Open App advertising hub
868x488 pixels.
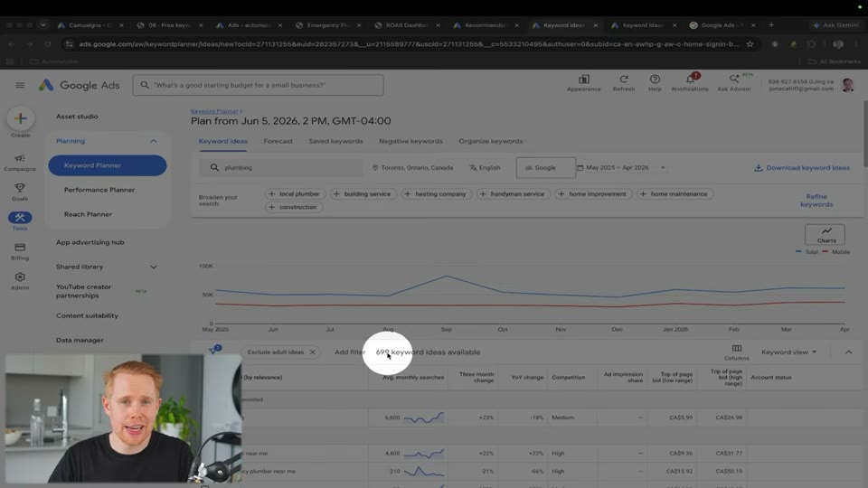[x=90, y=242]
